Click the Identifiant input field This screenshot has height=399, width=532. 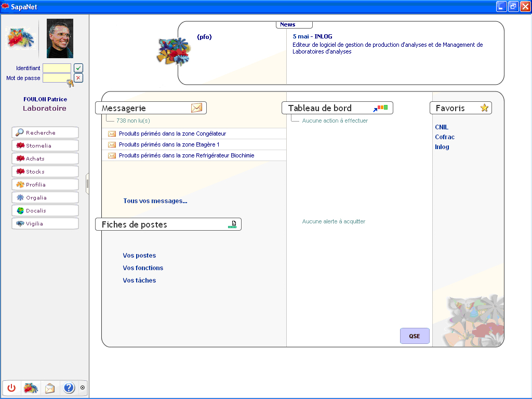click(x=57, y=68)
